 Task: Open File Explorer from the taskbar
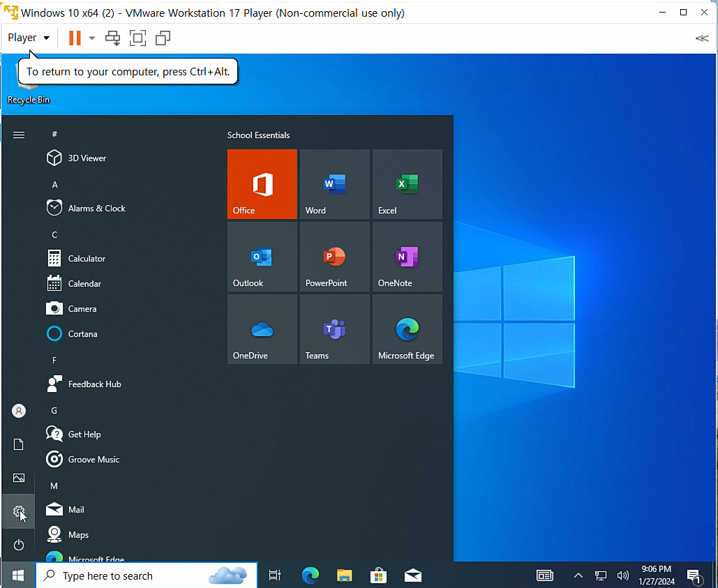pyautogui.click(x=345, y=575)
